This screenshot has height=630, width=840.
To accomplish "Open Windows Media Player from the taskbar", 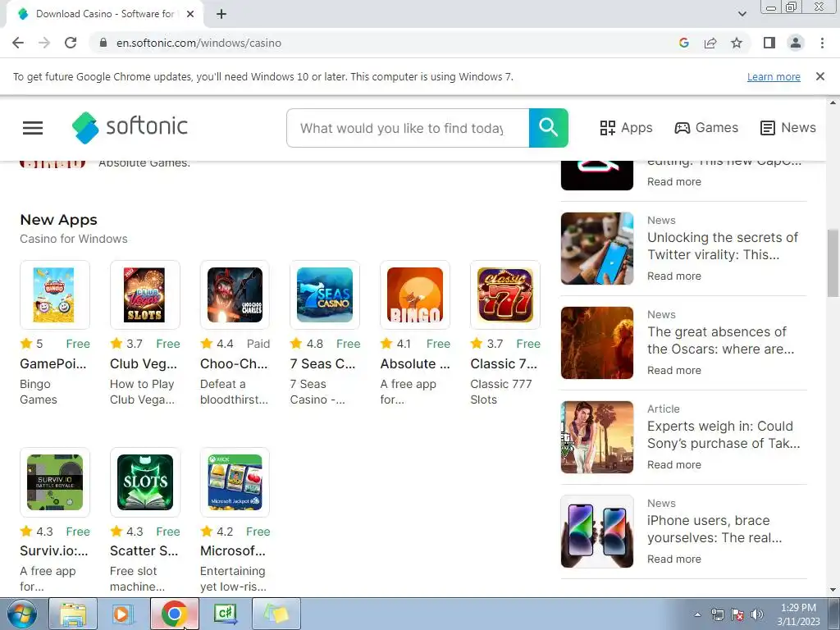I will (123, 614).
